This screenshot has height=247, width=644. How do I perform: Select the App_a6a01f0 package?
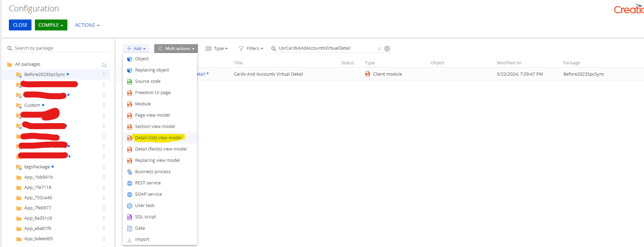click(38, 228)
